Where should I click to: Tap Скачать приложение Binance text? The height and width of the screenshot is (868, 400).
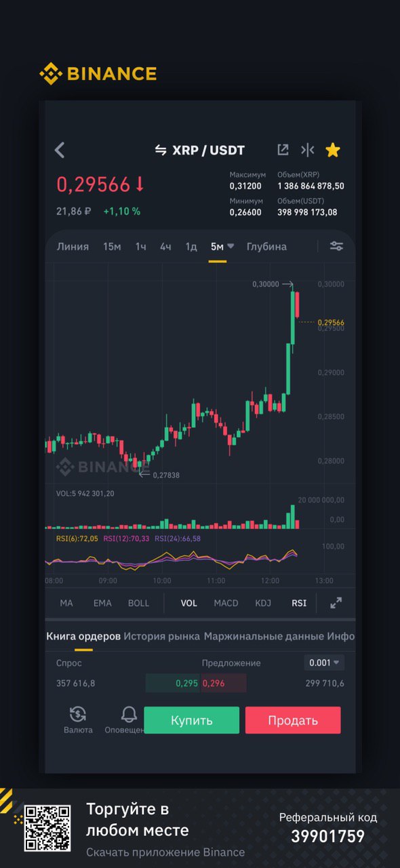click(x=165, y=852)
